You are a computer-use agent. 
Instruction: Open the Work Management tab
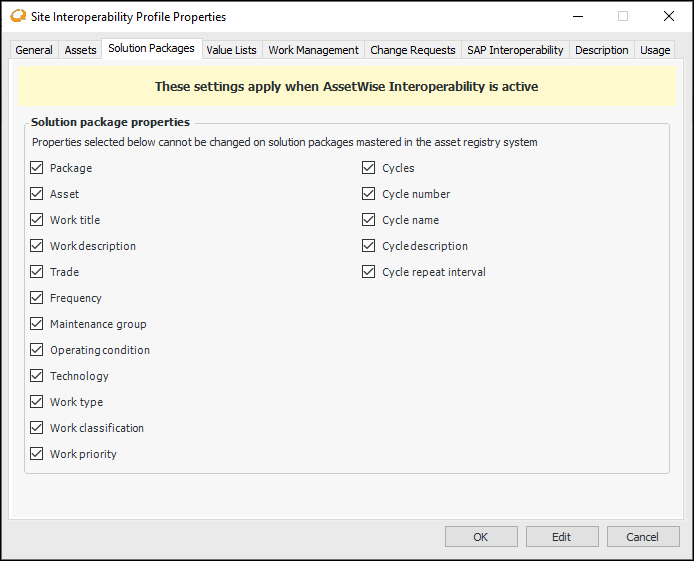tap(313, 50)
